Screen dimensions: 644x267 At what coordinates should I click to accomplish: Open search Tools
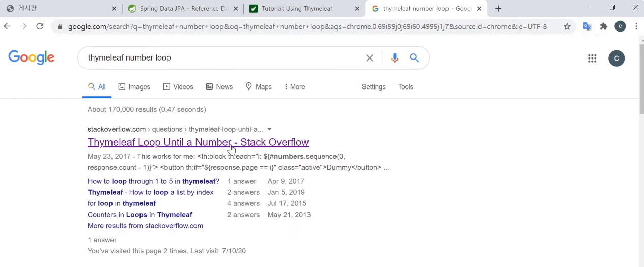(x=406, y=87)
